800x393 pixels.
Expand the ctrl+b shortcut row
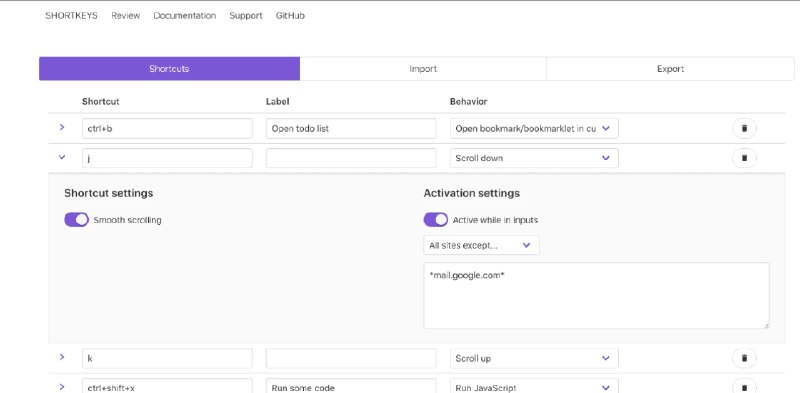pos(62,127)
